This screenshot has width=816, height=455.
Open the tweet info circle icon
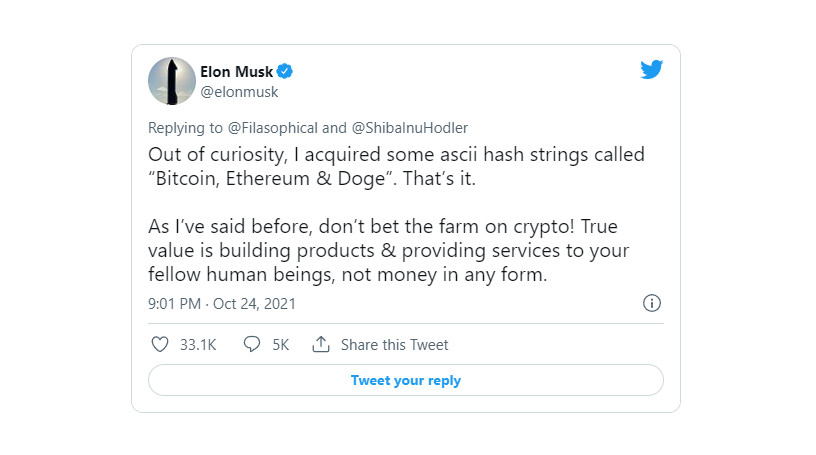tap(652, 303)
